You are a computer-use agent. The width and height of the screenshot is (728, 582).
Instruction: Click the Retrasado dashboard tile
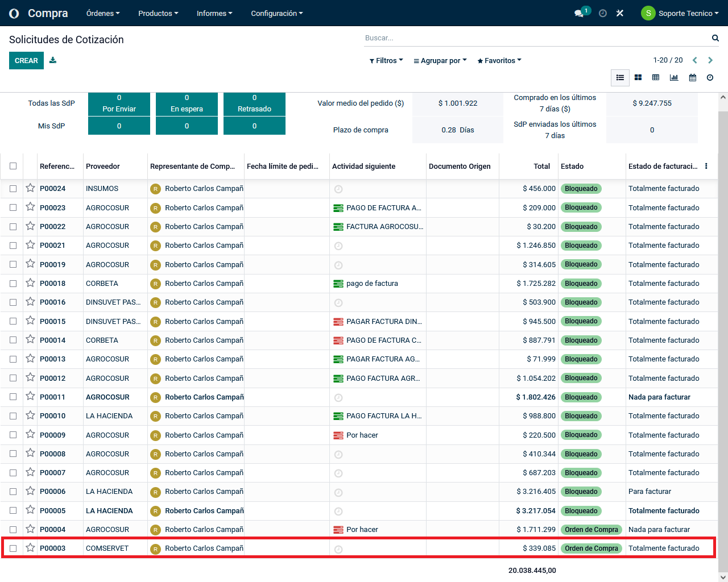[x=254, y=104]
